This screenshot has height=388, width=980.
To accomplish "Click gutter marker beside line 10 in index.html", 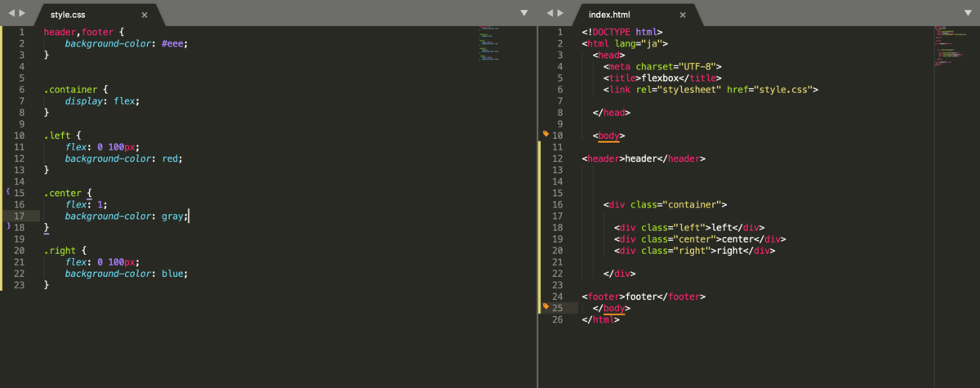I will 546,133.
